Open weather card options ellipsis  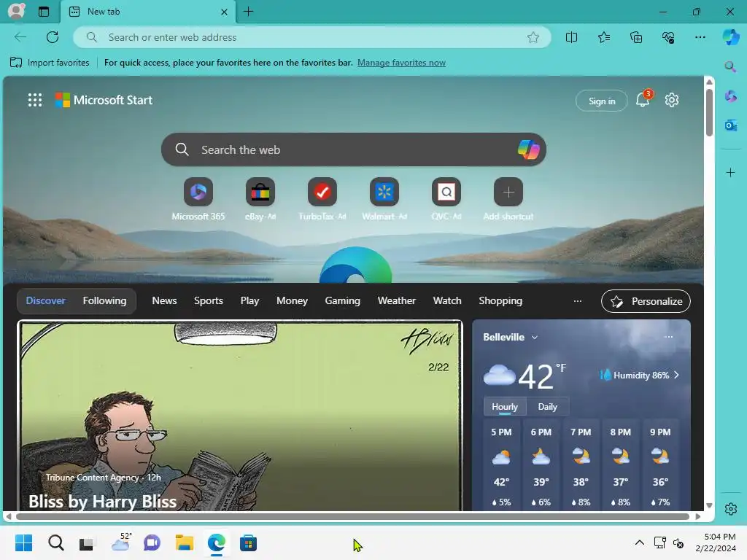pos(668,337)
